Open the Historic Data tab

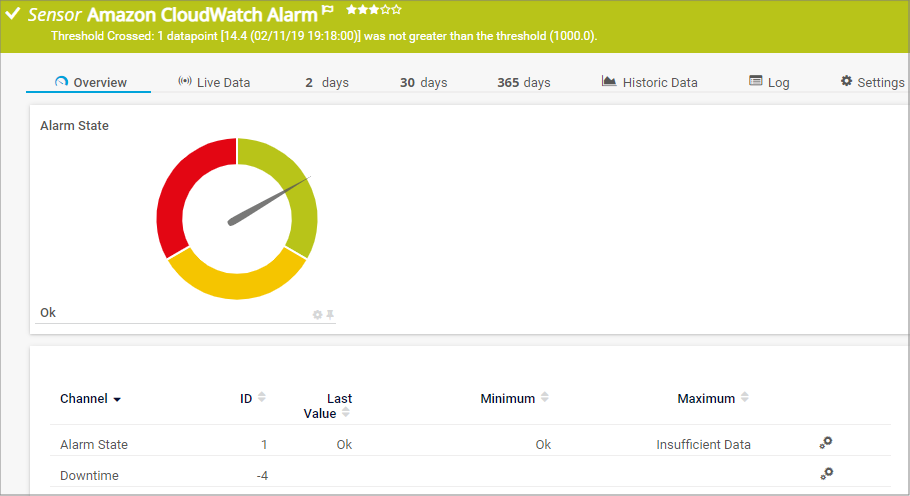click(650, 82)
